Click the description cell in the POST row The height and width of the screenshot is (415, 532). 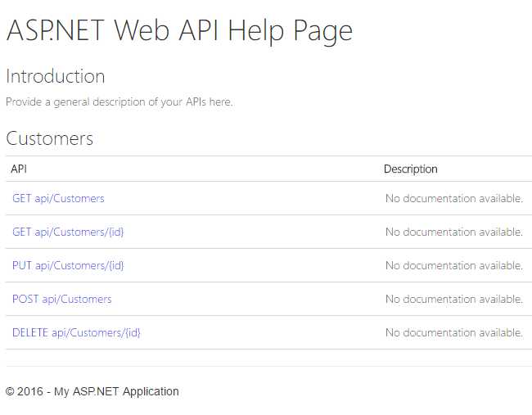coord(453,299)
